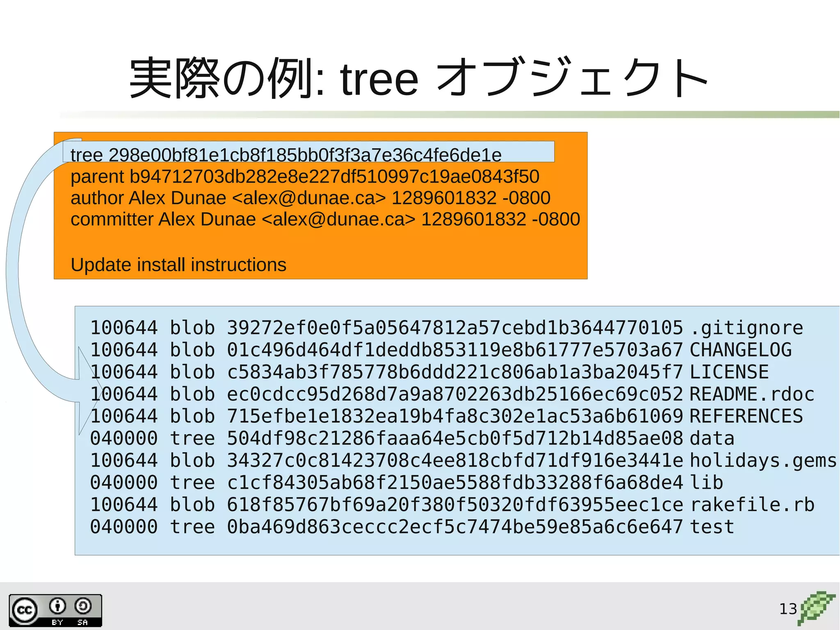Click the holidays.gems blob row
This screenshot has height=630, width=840.
pos(463,460)
